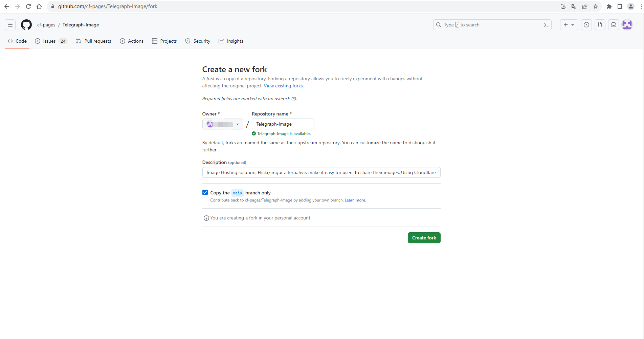Click the user profile avatar
The width and height of the screenshot is (644, 339).
click(627, 25)
